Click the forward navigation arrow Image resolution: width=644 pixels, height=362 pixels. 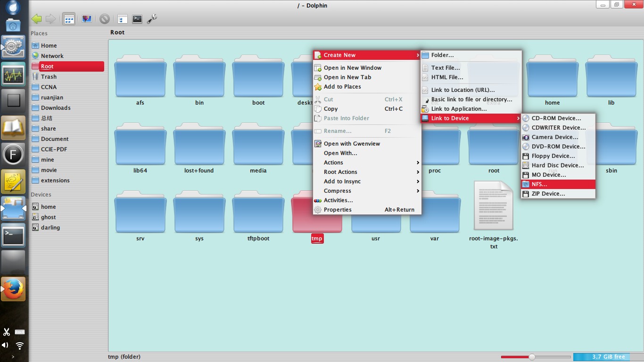click(x=50, y=19)
